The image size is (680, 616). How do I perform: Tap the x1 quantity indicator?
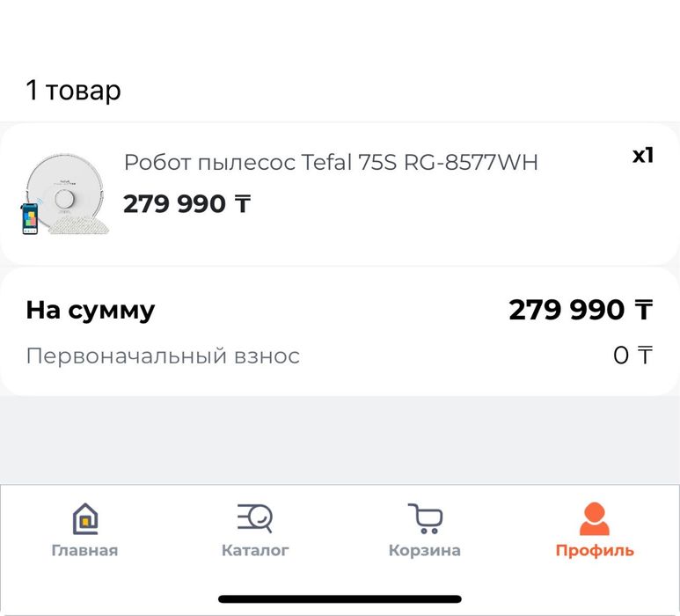coord(643,156)
